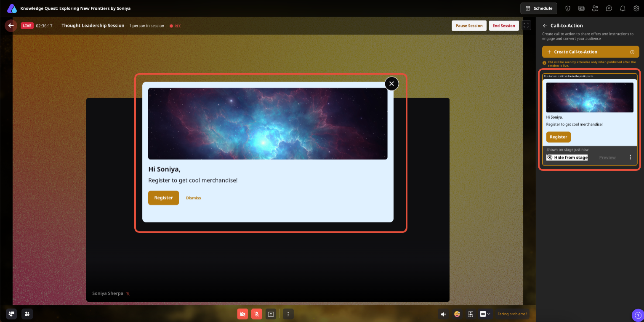This screenshot has height=322, width=644.
Task: Click "Shown on stage just now" text
Action: coord(567,149)
